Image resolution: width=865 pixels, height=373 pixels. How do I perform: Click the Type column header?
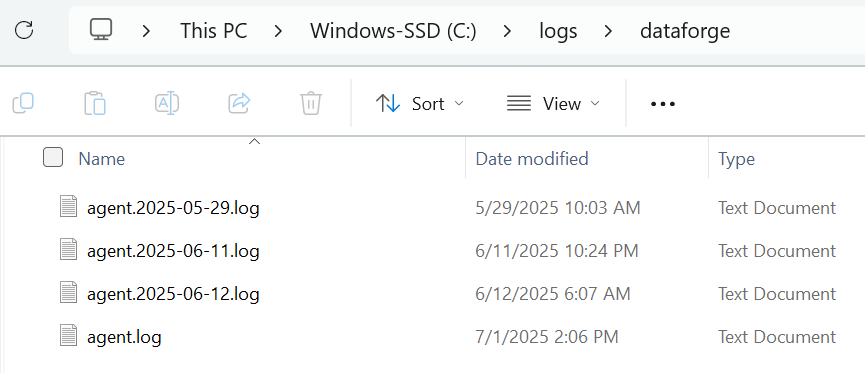point(736,159)
